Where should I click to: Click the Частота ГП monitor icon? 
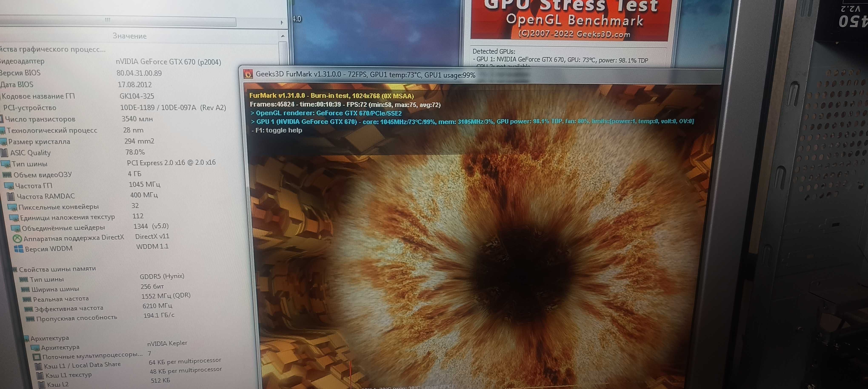(x=9, y=186)
